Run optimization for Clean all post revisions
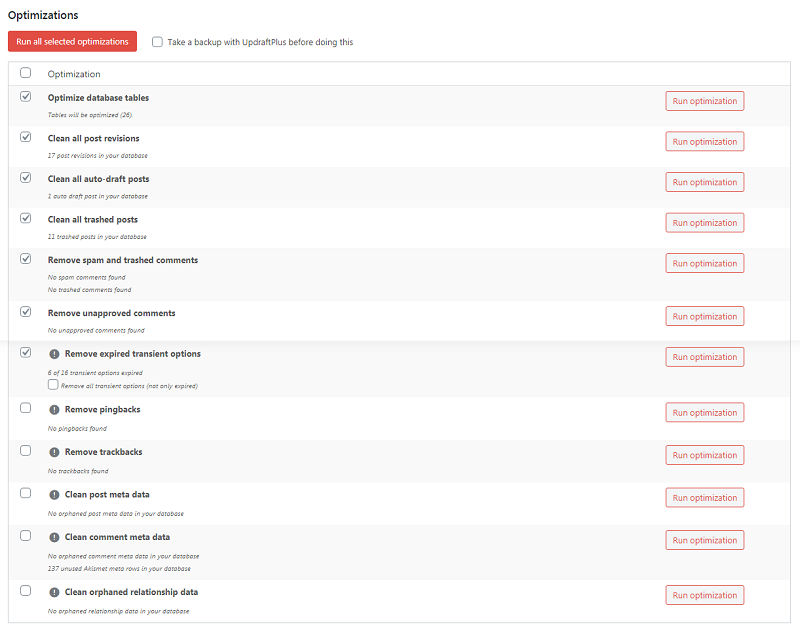This screenshot has height=633, width=800. coord(705,142)
